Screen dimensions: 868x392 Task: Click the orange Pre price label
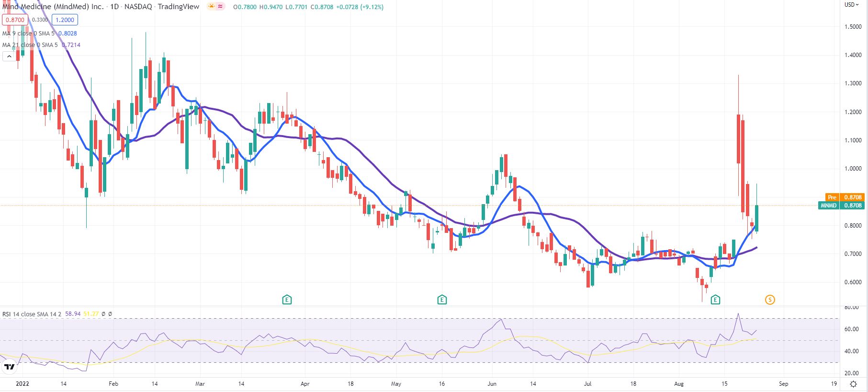832,197
